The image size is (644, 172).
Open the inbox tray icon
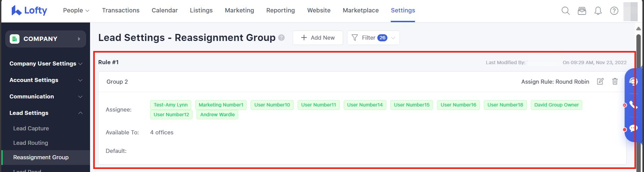(582, 11)
